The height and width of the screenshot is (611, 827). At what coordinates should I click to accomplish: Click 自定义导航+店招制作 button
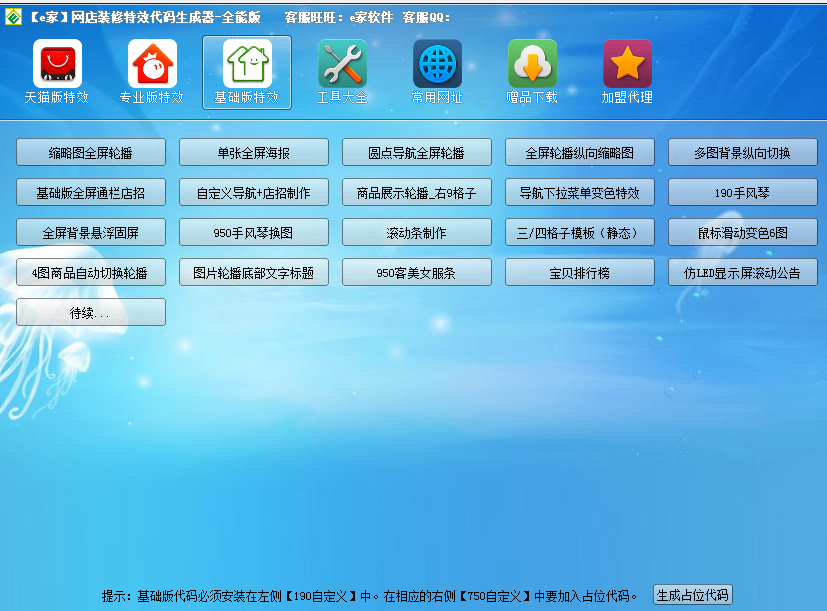(254, 193)
